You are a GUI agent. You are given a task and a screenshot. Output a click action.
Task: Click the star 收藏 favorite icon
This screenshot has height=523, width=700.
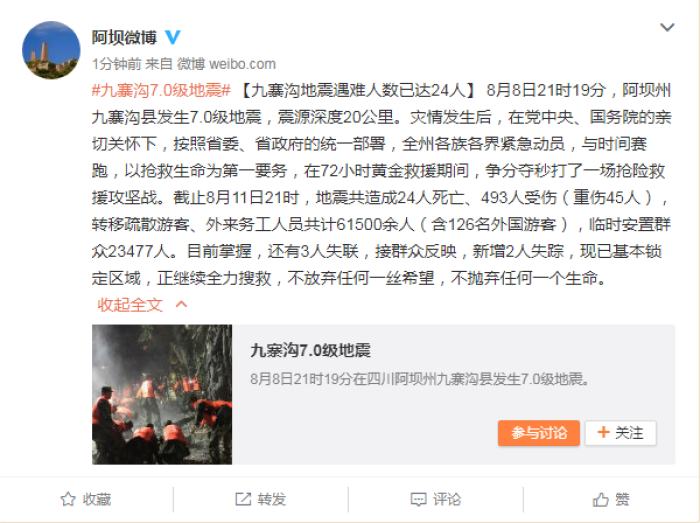pos(68,499)
